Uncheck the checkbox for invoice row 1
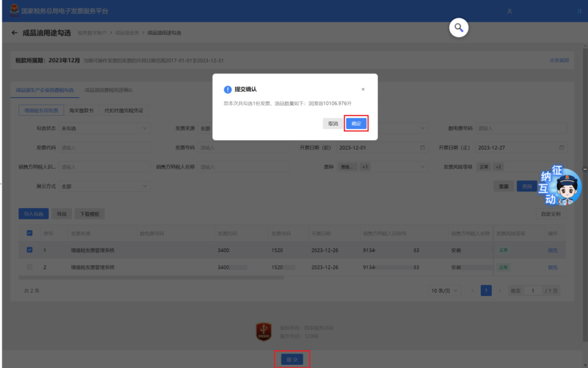The height and width of the screenshot is (368, 588). tap(29, 250)
